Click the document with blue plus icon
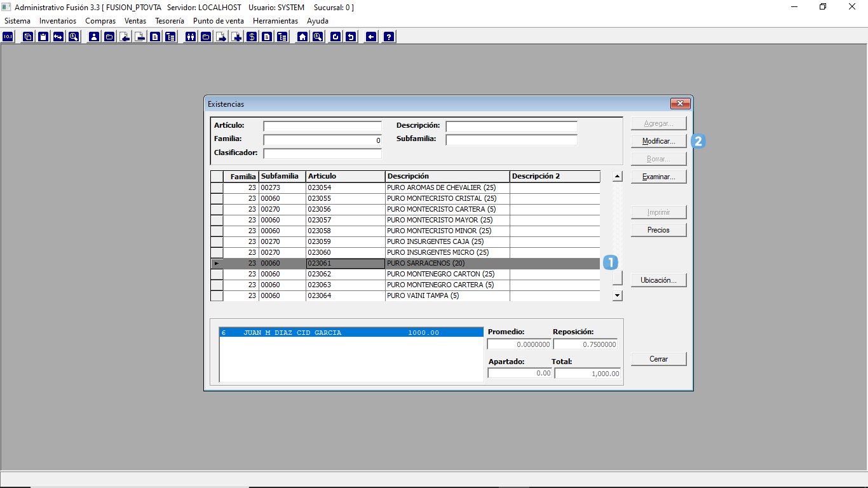This screenshot has width=868, height=488. 236,37
